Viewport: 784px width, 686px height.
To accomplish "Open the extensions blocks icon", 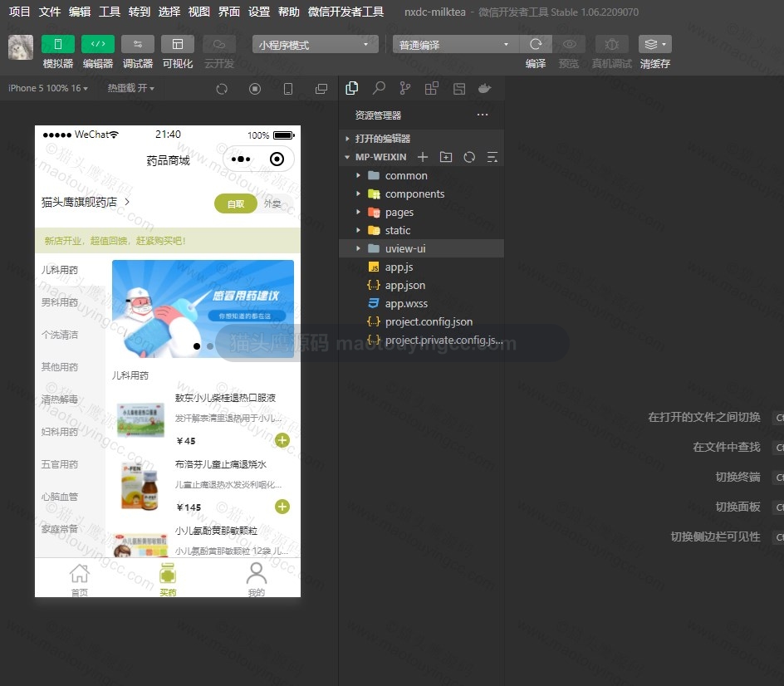I will coord(432,89).
